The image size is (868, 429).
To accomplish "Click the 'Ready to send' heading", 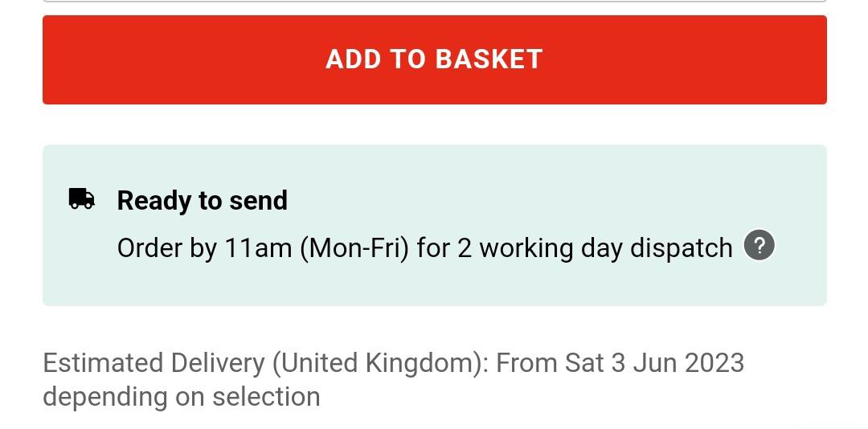I will (x=202, y=200).
